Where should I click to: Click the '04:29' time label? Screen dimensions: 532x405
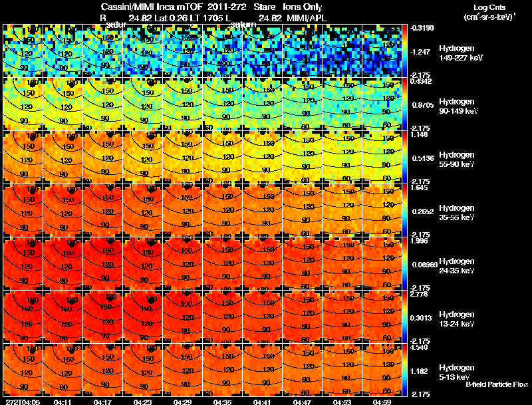click(182, 402)
